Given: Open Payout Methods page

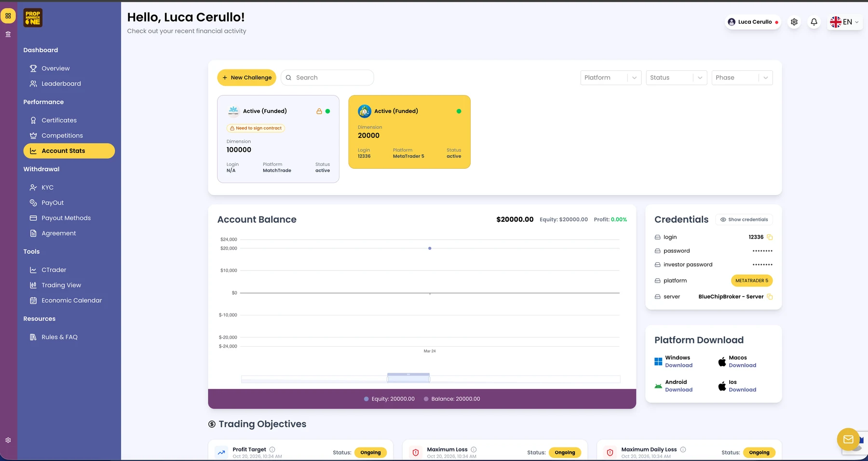Looking at the screenshot, I should coord(66,218).
